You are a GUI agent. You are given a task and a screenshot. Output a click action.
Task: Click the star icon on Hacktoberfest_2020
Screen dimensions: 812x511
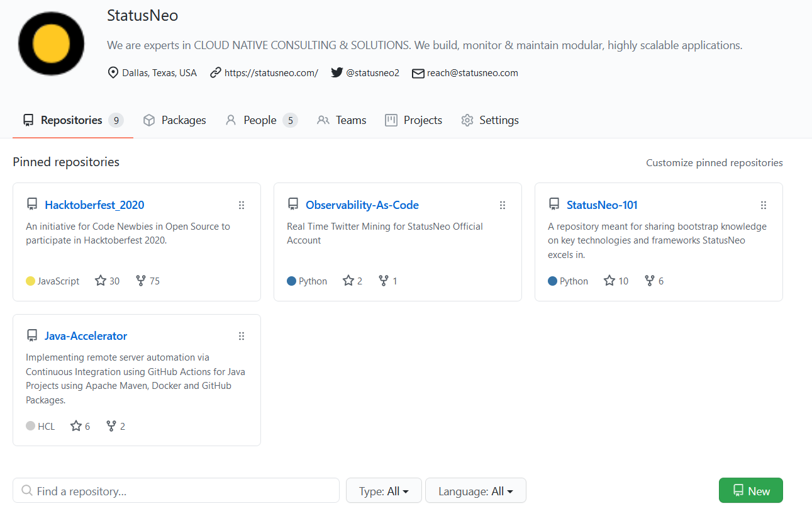pos(101,281)
